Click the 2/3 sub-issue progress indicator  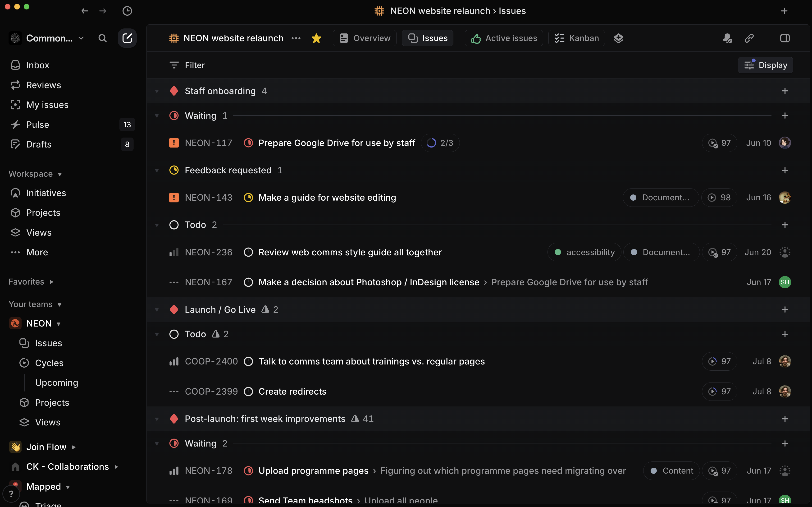pos(440,143)
